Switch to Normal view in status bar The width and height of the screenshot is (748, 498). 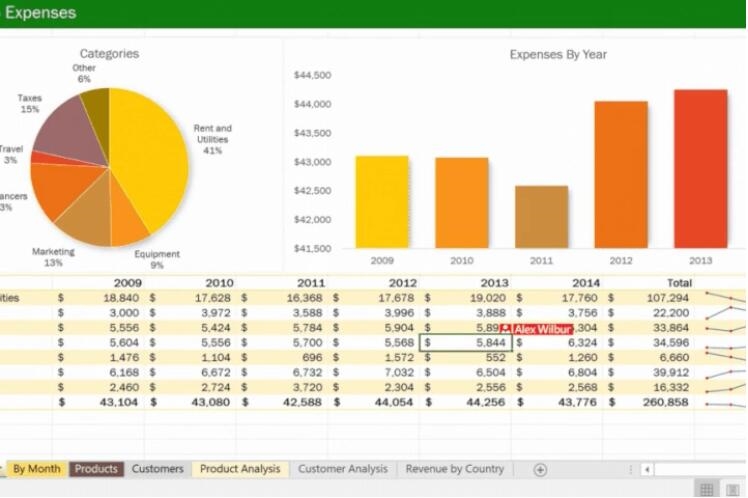[706, 489]
